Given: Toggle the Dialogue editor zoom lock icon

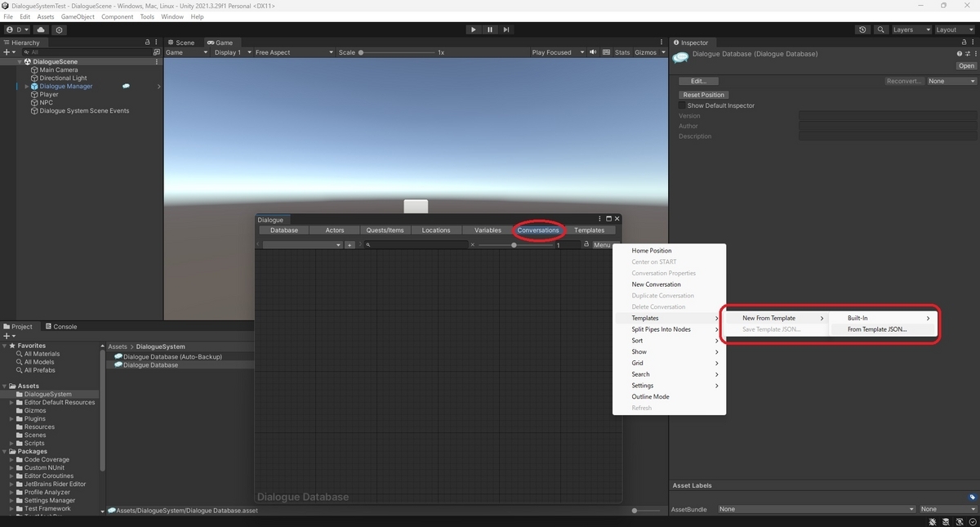Looking at the screenshot, I should pyautogui.click(x=586, y=244).
